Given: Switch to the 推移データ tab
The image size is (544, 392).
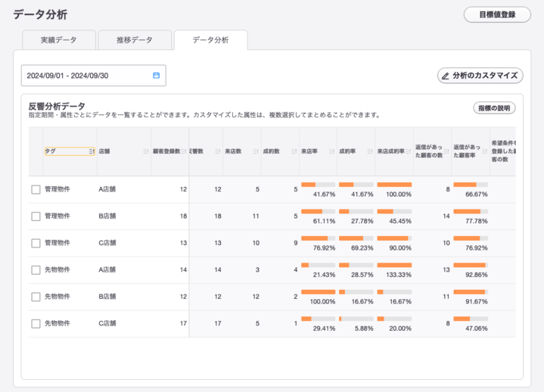Looking at the screenshot, I should coord(135,40).
